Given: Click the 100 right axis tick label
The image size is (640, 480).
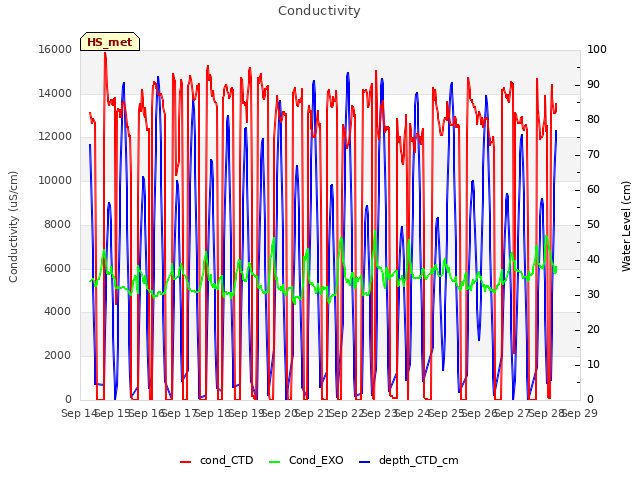Looking at the screenshot, I should point(597,49).
